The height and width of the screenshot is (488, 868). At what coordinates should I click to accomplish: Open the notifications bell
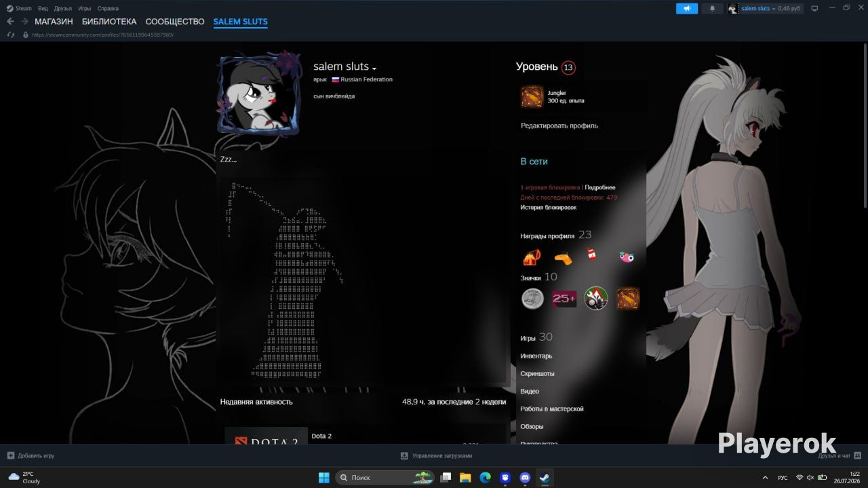point(712,8)
